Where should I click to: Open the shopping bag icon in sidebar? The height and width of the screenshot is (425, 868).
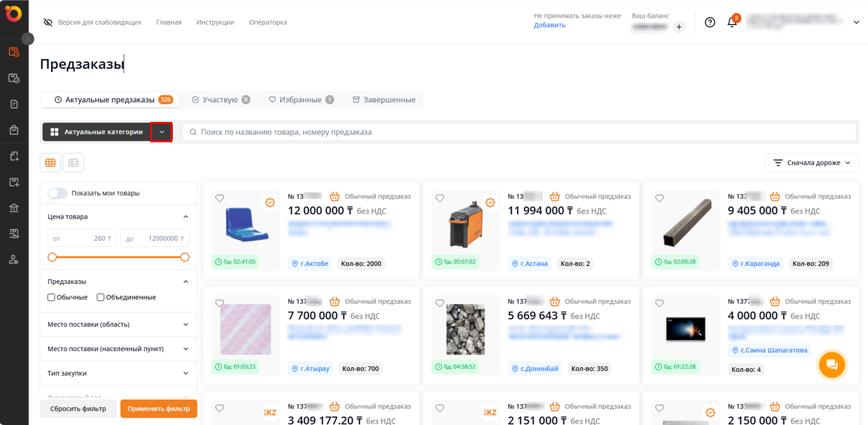point(14,130)
